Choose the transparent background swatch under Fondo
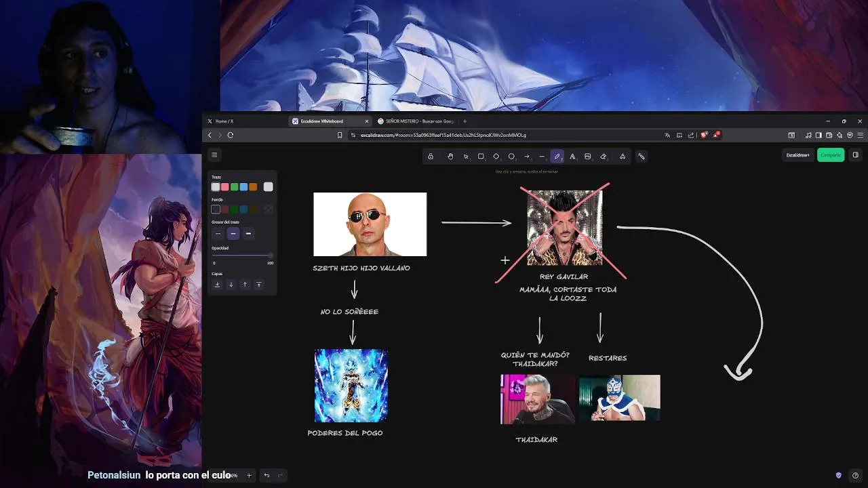The image size is (868, 488). [x=216, y=209]
